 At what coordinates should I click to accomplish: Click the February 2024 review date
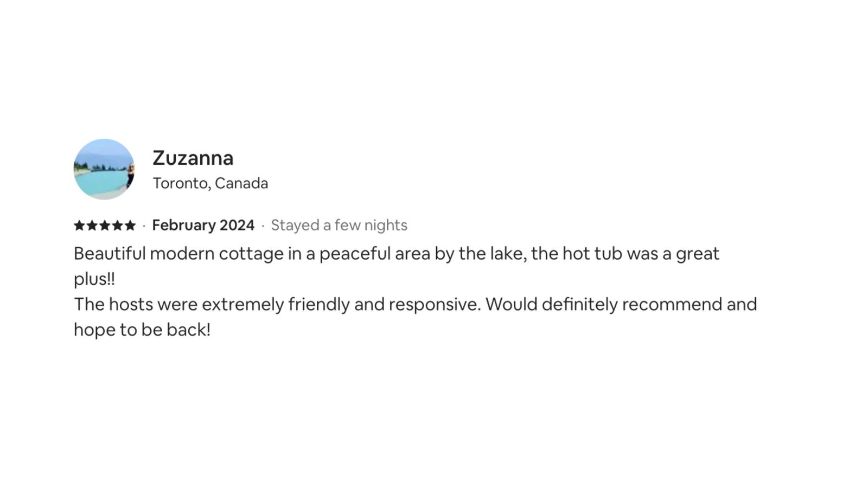point(203,226)
